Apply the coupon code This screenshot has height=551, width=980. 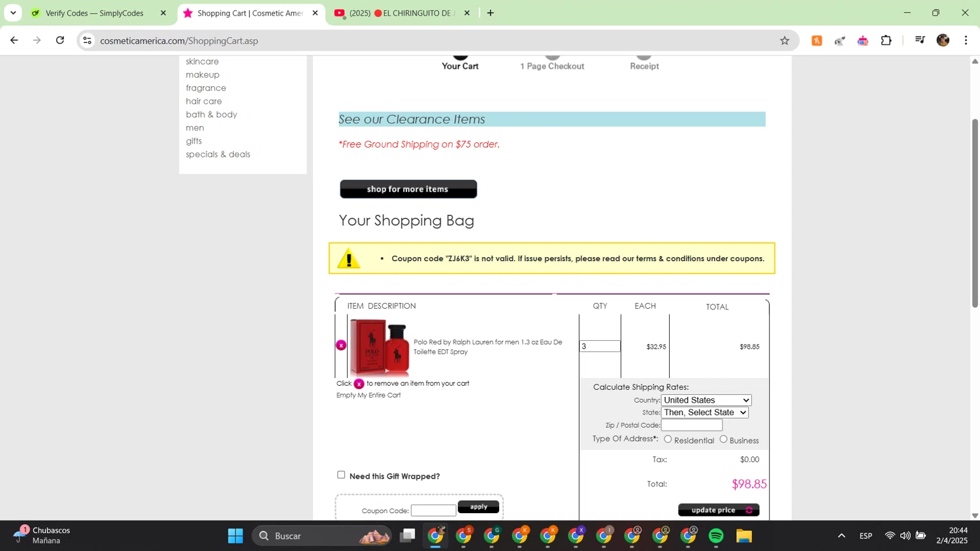tap(478, 507)
